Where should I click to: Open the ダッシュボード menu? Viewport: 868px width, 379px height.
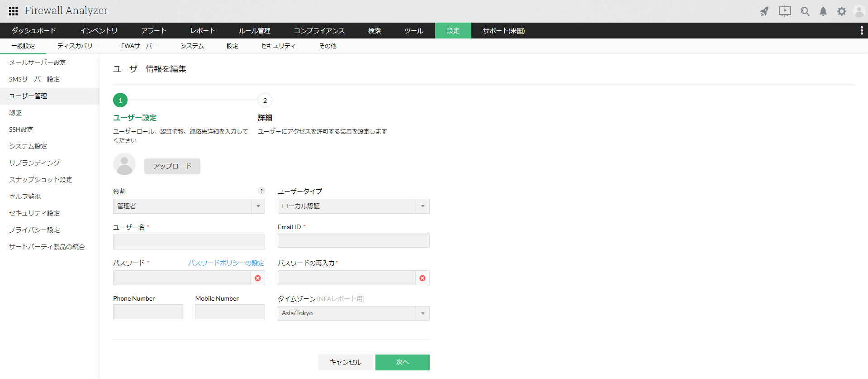pyautogui.click(x=34, y=30)
